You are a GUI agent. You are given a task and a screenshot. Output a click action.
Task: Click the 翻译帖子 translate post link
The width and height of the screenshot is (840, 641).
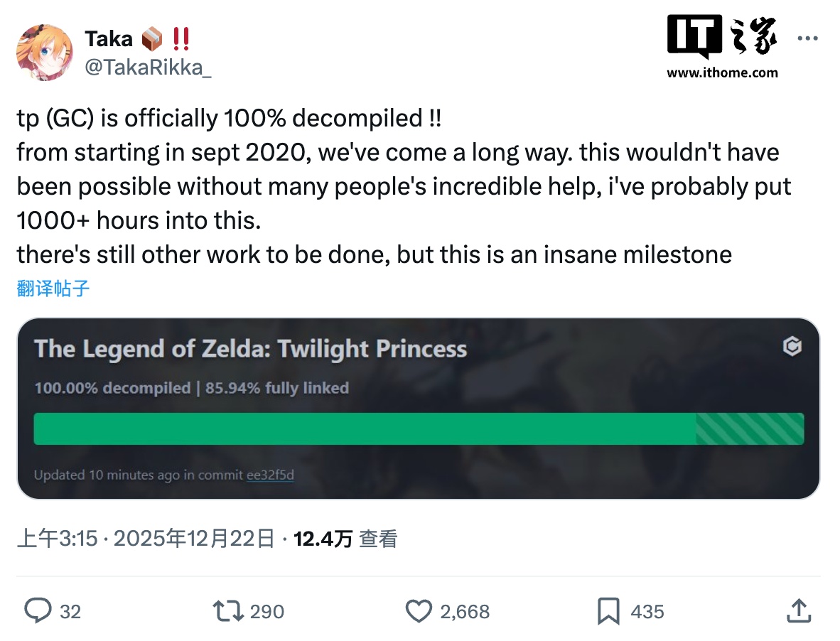point(53,289)
